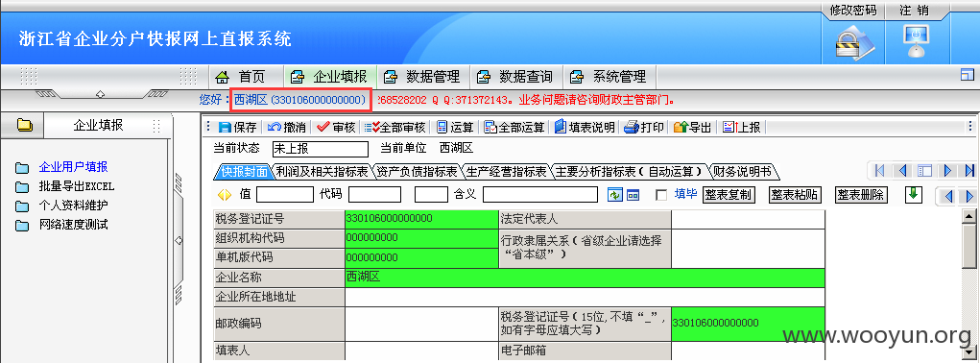Jump to the last sheet navigation arrow
This screenshot has height=363, width=980.
(969, 170)
